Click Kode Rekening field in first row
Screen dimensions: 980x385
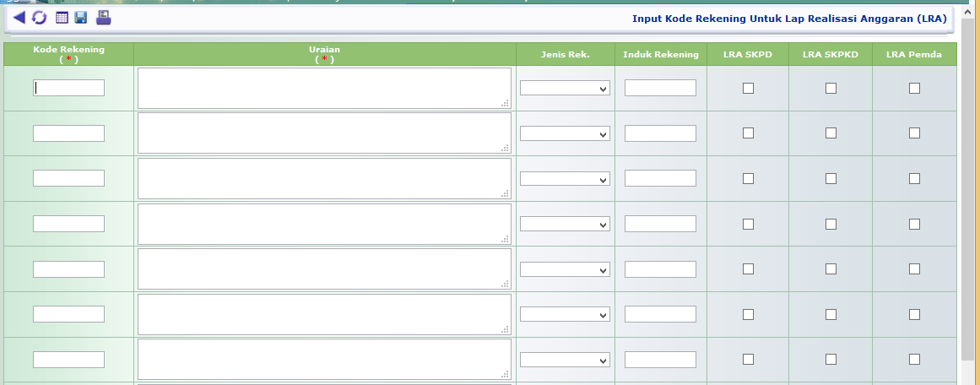68,88
